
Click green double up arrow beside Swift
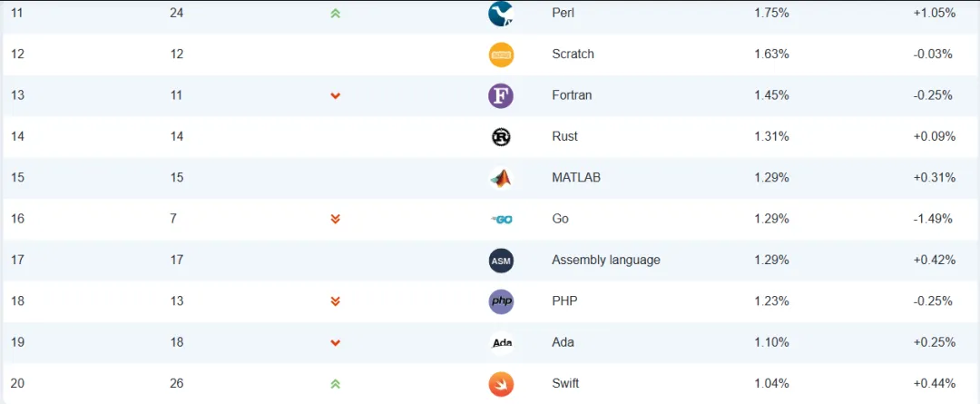[x=335, y=384]
